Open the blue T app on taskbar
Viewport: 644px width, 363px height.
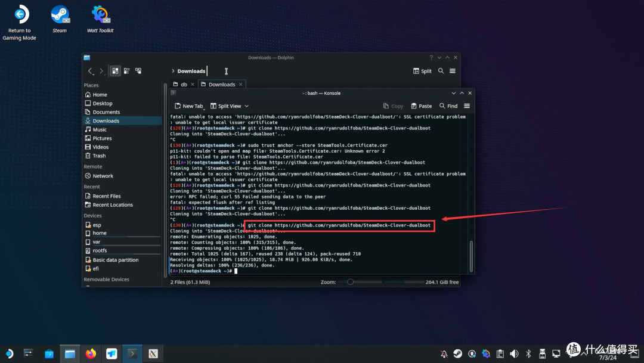[112, 353]
